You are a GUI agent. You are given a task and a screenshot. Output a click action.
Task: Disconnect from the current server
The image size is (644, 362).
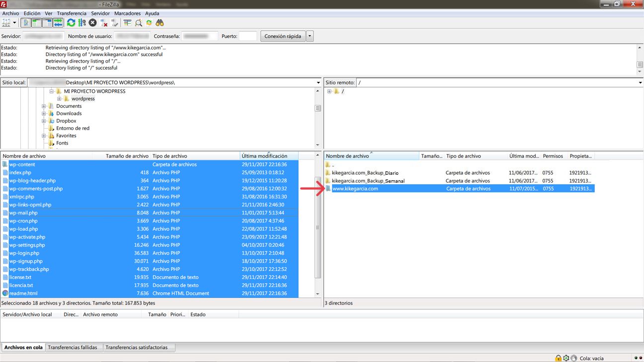click(104, 23)
